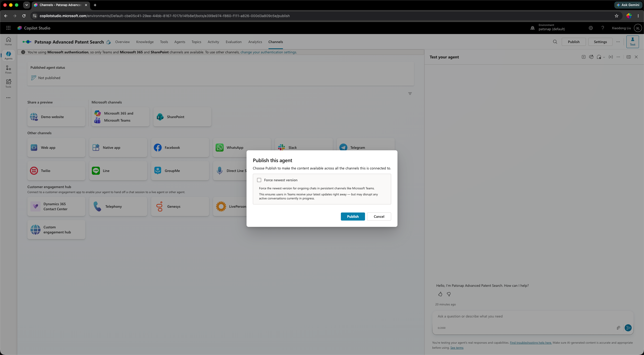
Task: Open Agents in the left sidebar
Action: pos(8,55)
